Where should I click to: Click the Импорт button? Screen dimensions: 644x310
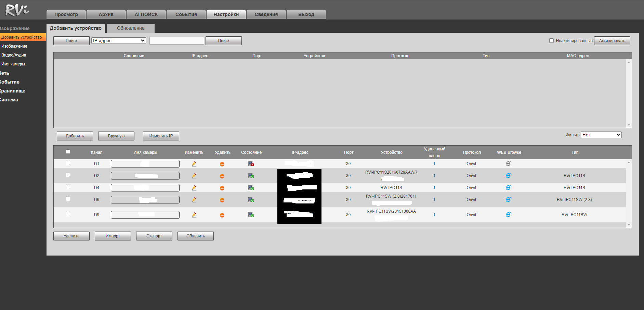point(113,236)
